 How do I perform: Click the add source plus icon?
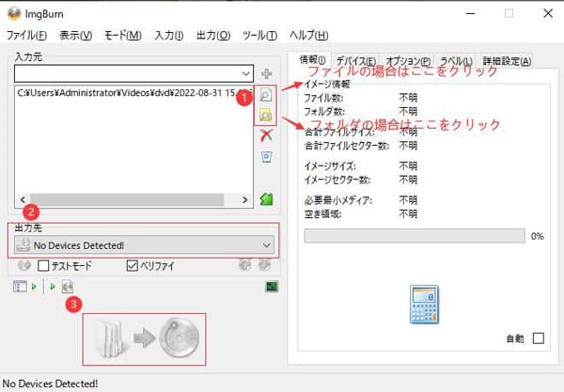point(266,73)
